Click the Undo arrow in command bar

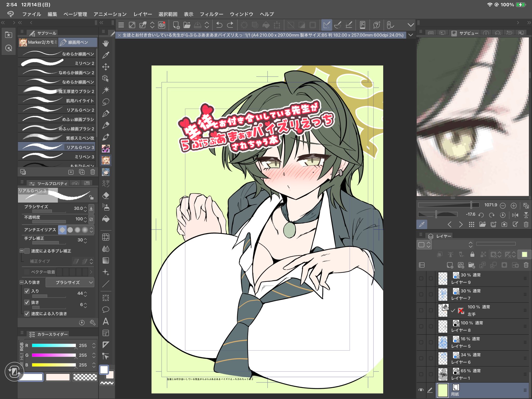[x=219, y=25]
